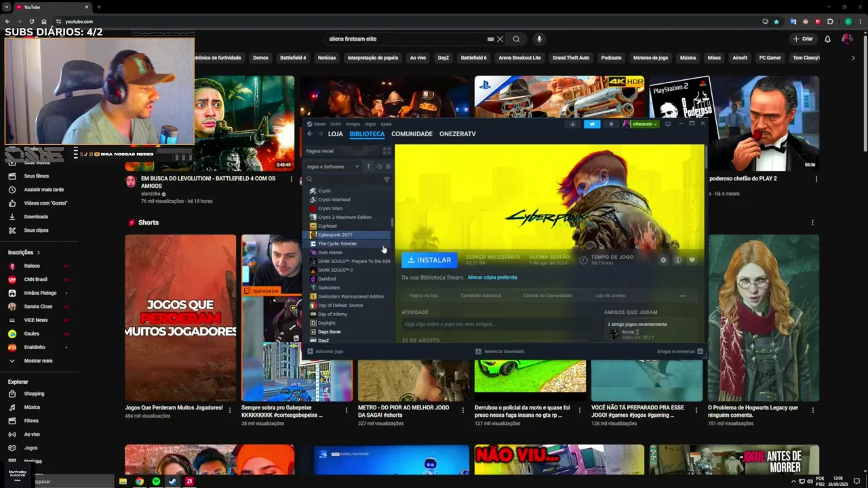Open Central da Comunidade link
Image resolution: width=868 pixels, height=488 pixels.
pos(547,296)
